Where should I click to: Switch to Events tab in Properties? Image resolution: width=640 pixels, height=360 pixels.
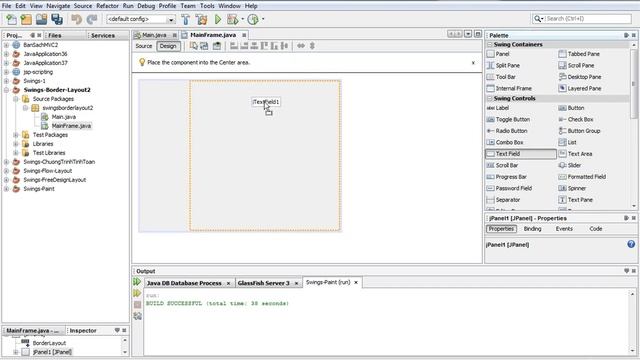click(x=564, y=229)
